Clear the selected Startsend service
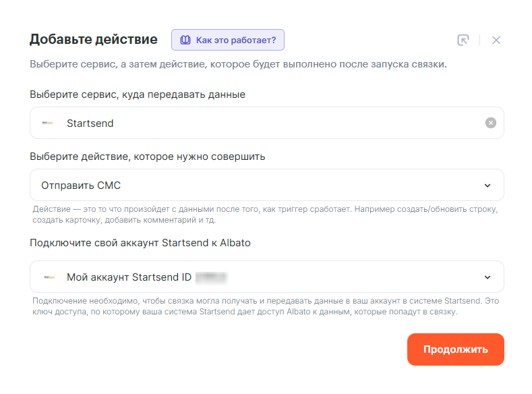This screenshot has width=532, height=394. [x=491, y=123]
